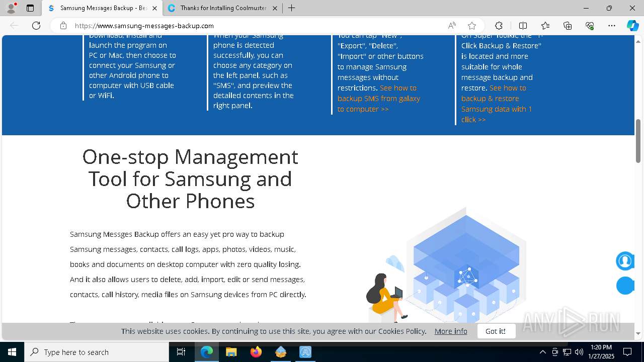Open the volume control tray icon

[x=579, y=352]
